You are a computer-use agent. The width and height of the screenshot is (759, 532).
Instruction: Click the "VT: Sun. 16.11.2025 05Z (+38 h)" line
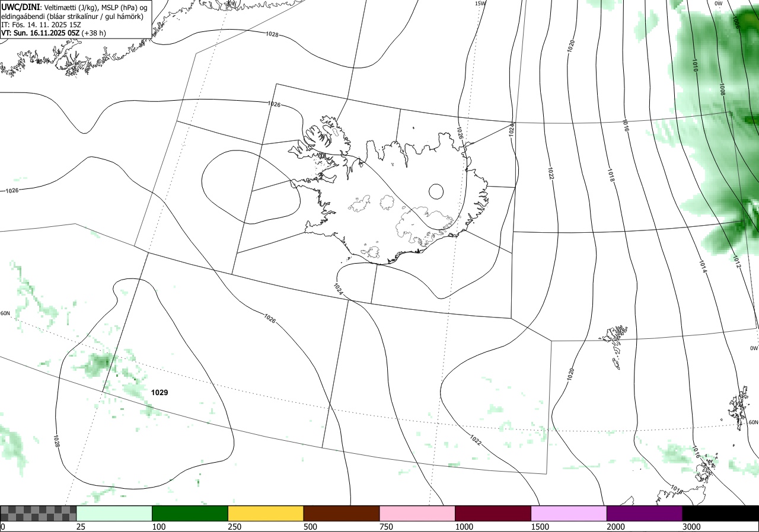coord(53,33)
